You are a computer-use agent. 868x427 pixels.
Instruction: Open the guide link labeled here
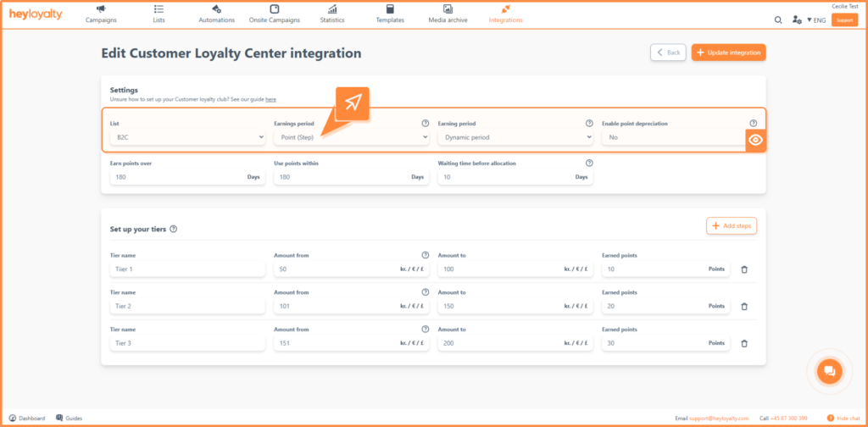270,100
